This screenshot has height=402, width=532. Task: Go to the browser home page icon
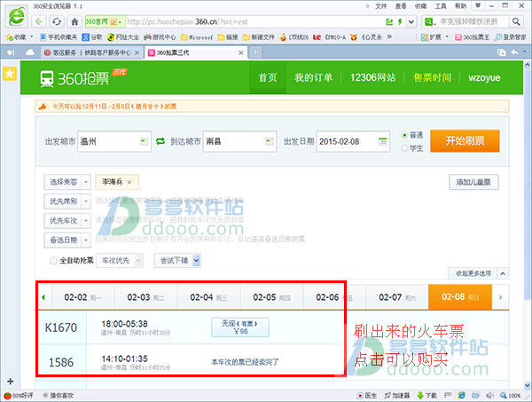coord(74,21)
